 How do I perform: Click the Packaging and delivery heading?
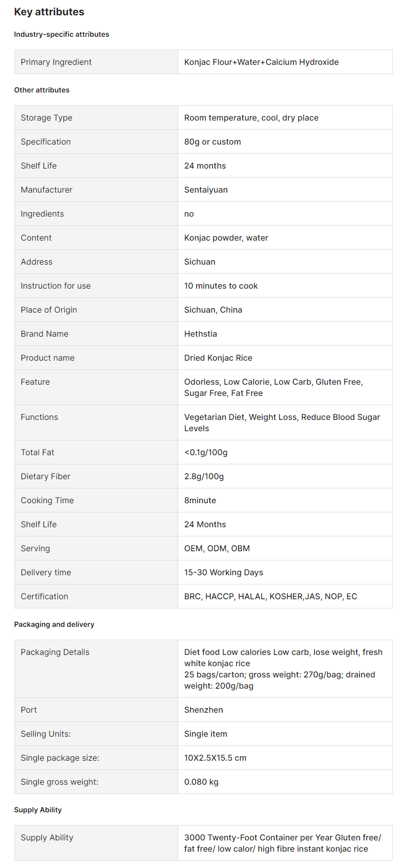point(54,624)
